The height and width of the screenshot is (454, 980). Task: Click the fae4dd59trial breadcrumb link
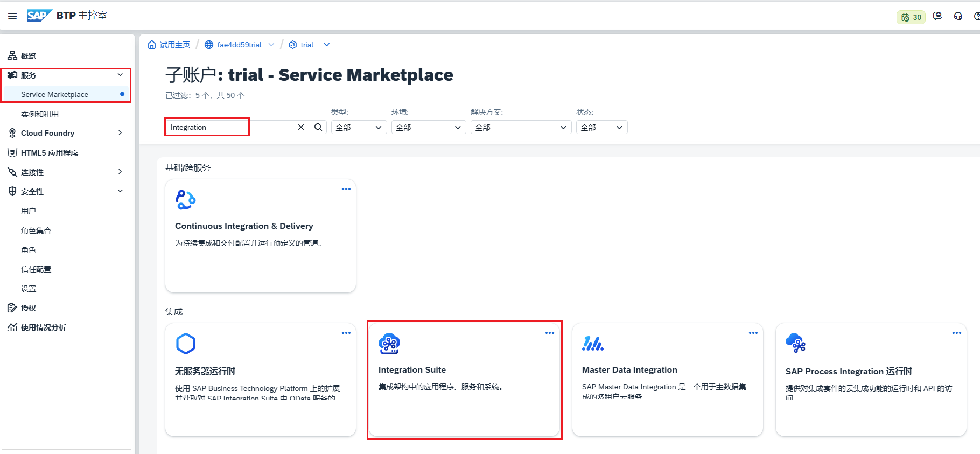click(239, 45)
